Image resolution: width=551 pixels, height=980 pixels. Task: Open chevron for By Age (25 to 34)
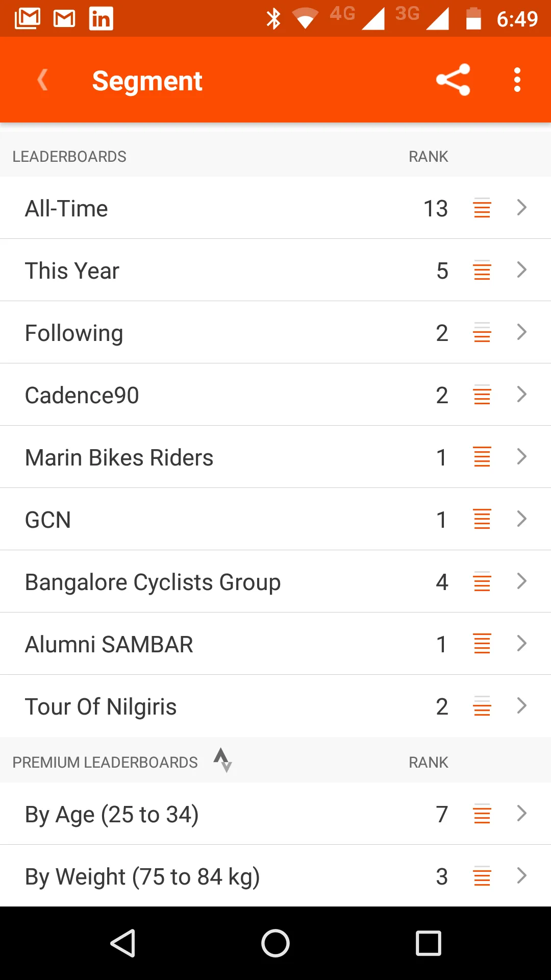(521, 814)
